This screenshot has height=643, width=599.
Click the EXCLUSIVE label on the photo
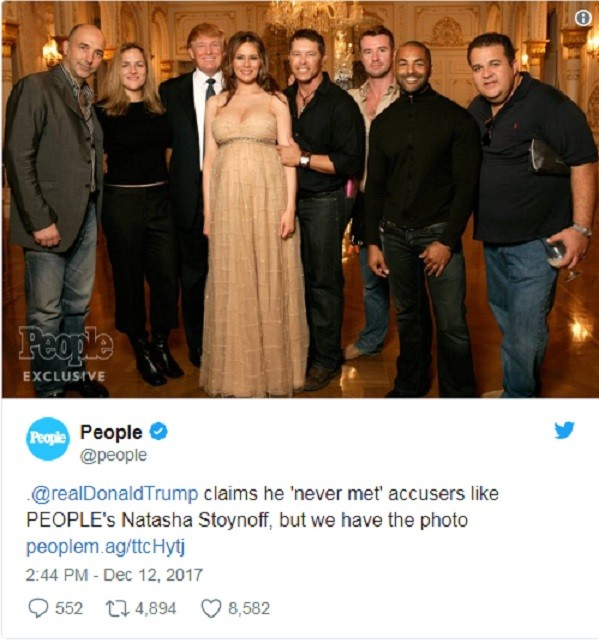point(64,376)
